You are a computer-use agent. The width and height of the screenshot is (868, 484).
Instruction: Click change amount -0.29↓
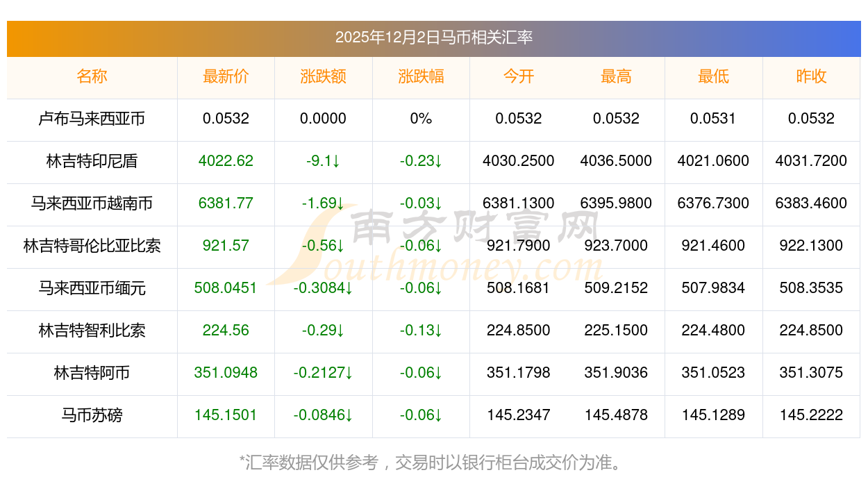[x=324, y=331]
